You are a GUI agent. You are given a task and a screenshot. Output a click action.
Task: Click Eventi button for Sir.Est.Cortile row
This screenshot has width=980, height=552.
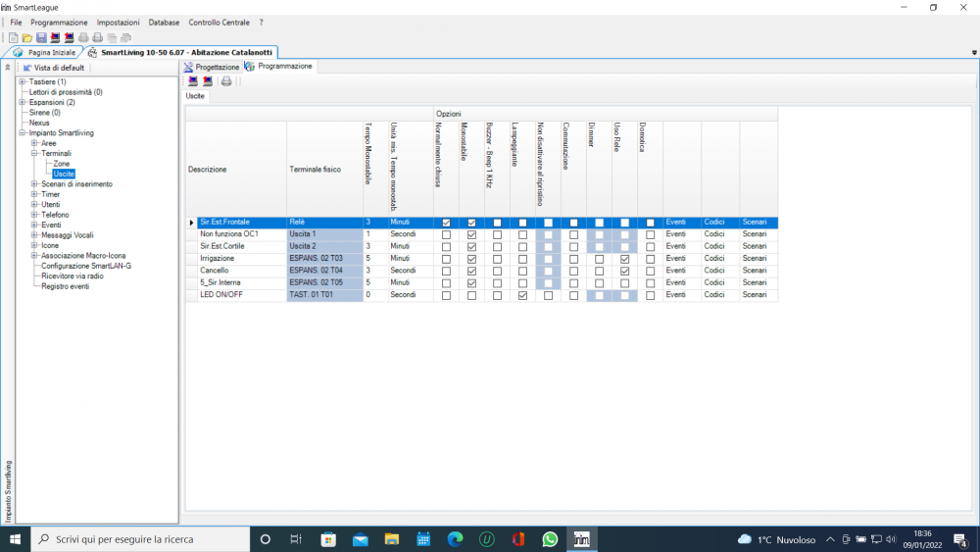click(x=677, y=247)
